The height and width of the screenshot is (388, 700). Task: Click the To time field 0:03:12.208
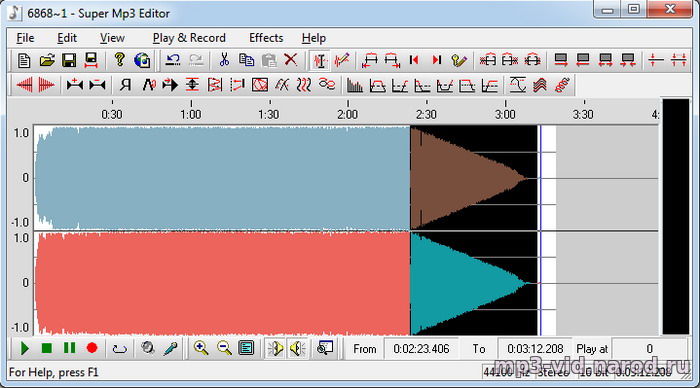click(535, 349)
